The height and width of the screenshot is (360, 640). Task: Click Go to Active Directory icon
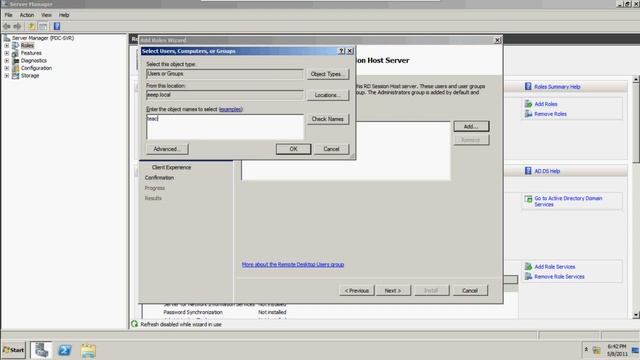click(x=528, y=199)
